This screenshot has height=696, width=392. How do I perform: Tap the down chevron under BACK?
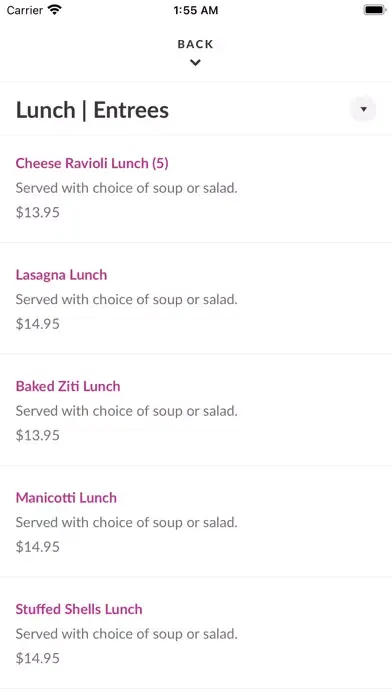195,63
